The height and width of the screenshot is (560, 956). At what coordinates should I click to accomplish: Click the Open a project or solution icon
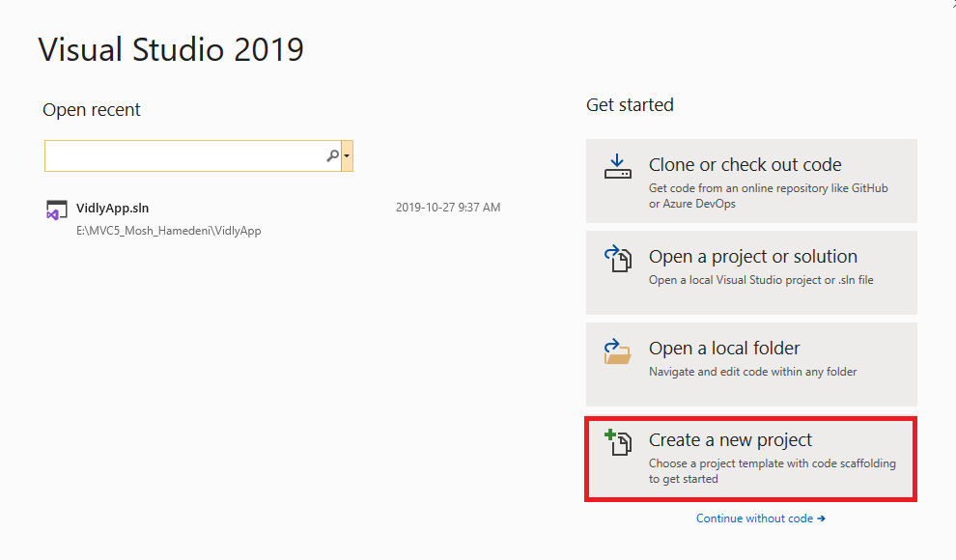coord(618,259)
